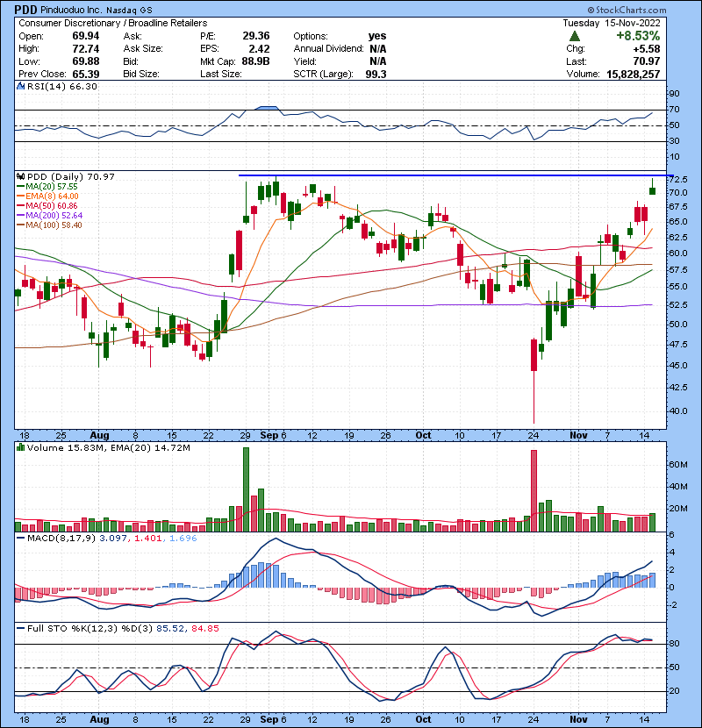Click the RSI 70 level axis label
The height and width of the screenshot is (728, 702).
coord(674,110)
